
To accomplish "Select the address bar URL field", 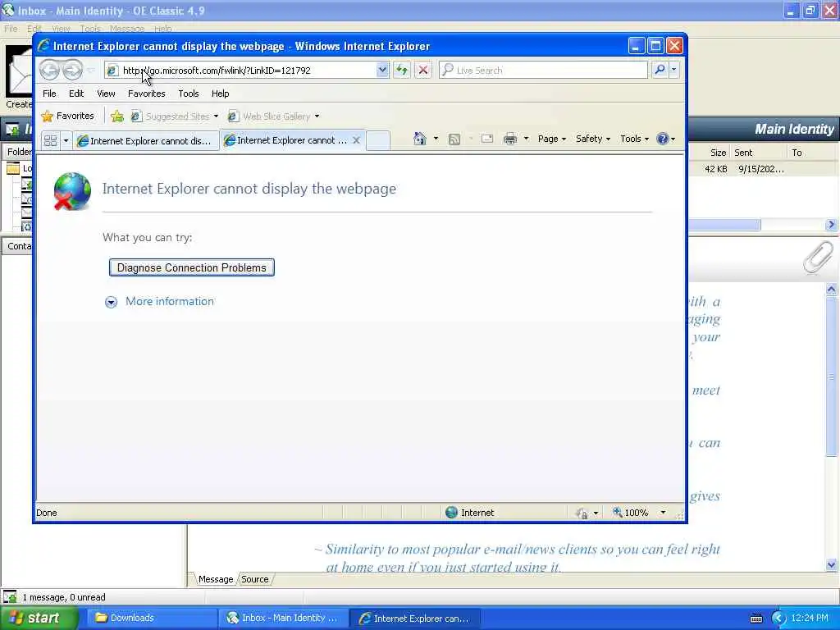I will 246,71.
